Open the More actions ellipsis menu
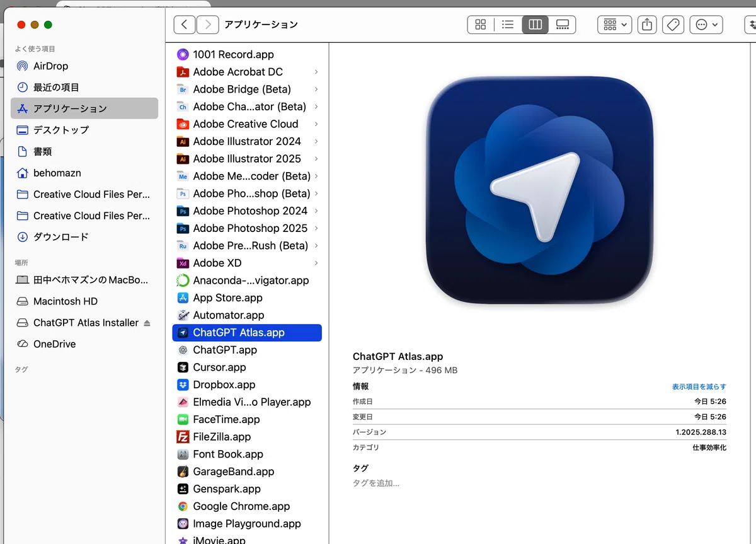 click(706, 25)
